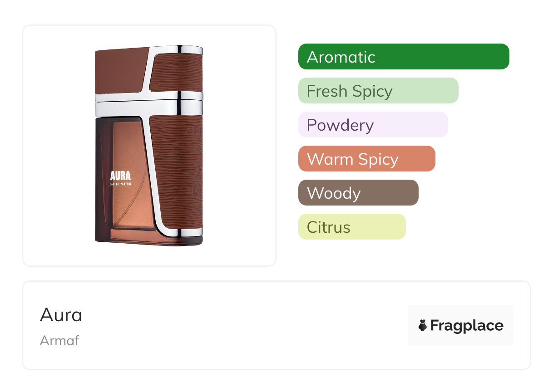This screenshot has width=553, height=392.
Task: Open the Armaf brand link
Action: coord(59,341)
